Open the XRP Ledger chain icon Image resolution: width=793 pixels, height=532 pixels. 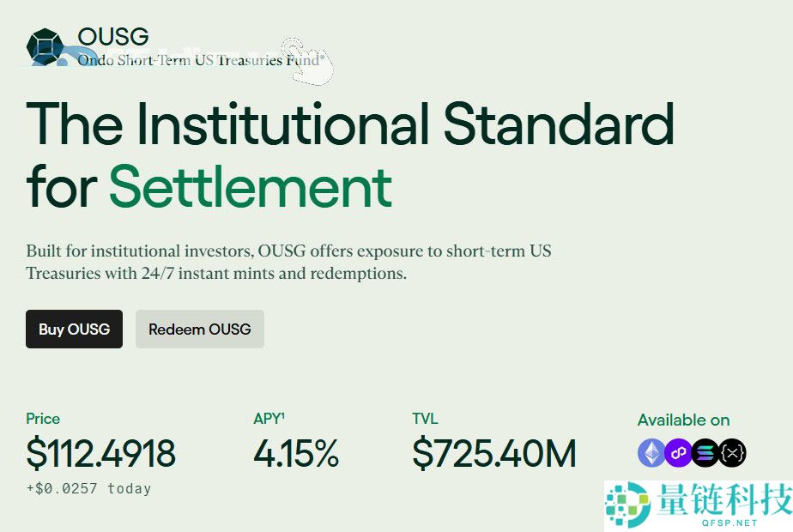click(732, 452)
